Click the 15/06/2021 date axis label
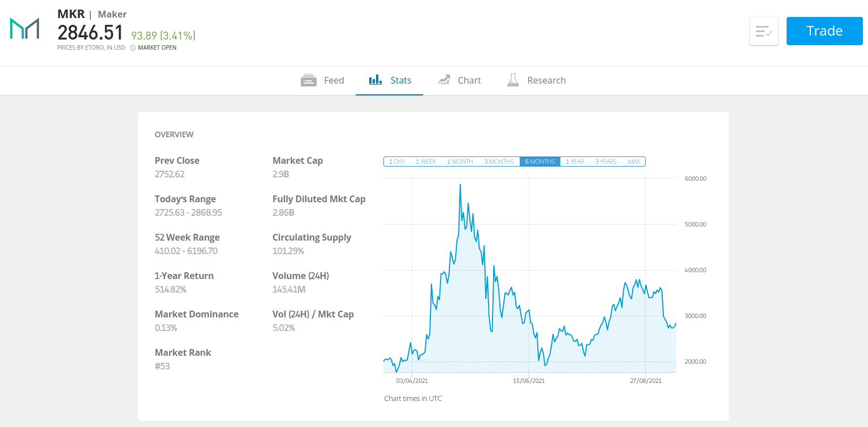This screenshot has width=868, height=427. pos(529,381)
